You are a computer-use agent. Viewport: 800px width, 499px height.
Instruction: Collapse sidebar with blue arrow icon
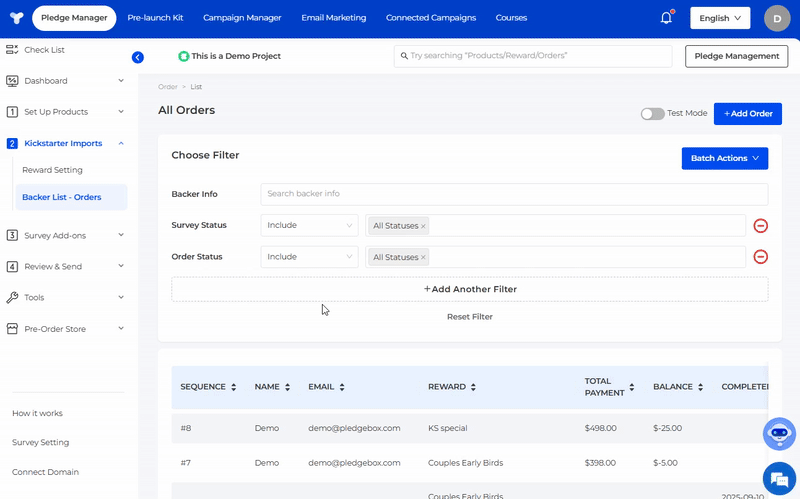coord(138,57)
